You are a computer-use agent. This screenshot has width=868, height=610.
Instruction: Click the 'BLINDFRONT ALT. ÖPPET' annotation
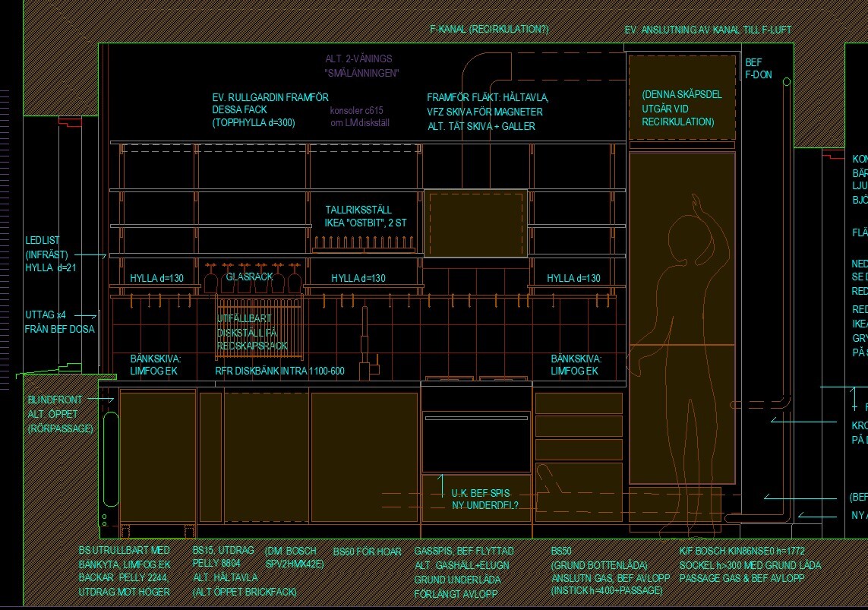[58, 414]
